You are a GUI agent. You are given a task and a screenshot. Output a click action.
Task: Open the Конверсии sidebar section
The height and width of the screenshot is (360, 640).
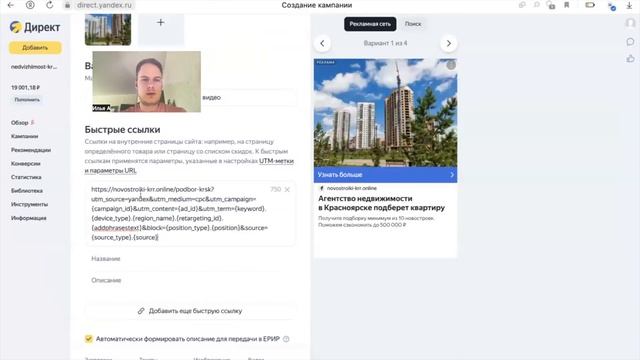click(26, 163)
